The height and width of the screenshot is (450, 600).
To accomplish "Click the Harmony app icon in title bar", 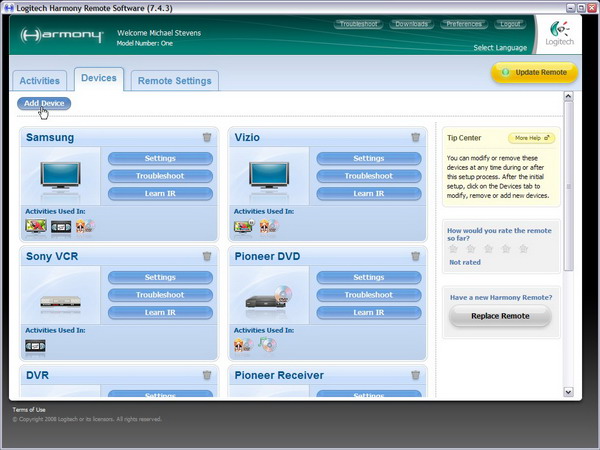I will point(8,8).
